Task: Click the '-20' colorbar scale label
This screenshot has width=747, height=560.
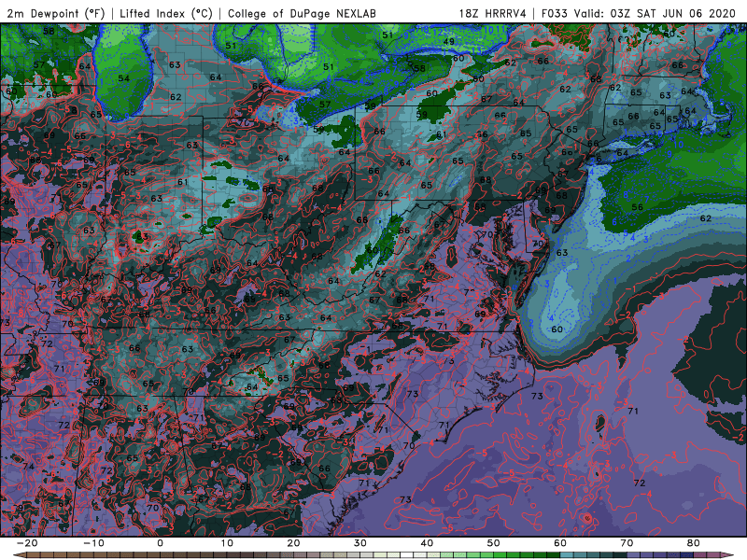Action: click(27, 543)
